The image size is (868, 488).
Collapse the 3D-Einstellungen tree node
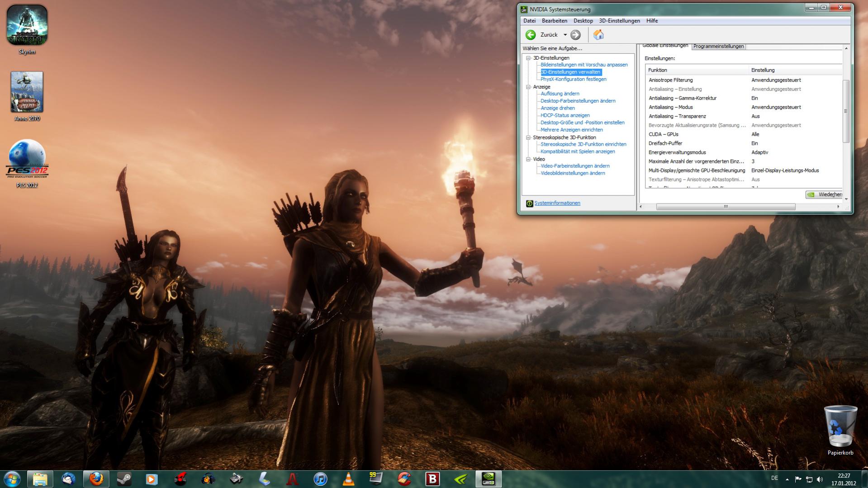(528, 58)
